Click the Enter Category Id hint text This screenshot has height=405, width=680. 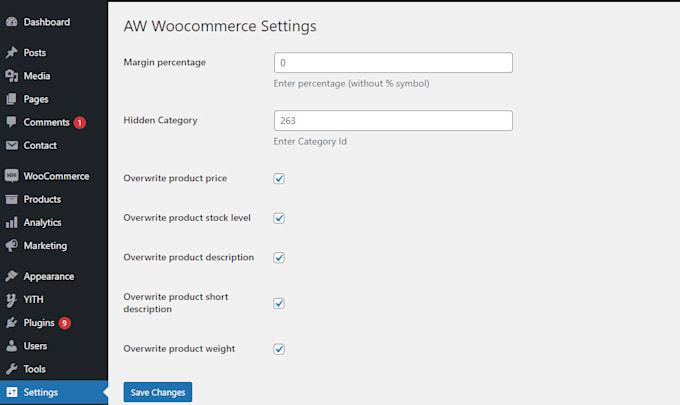[310, 141]
